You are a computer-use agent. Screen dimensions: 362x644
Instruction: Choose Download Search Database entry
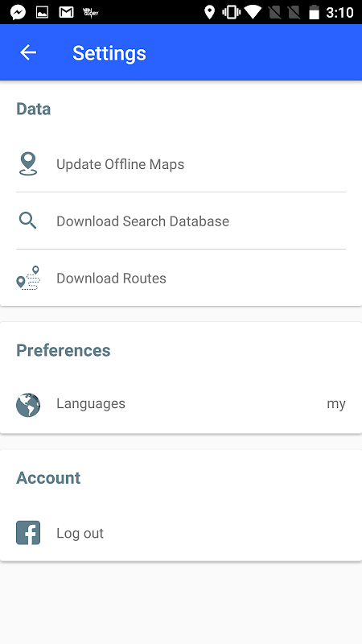tap(181, 221)
